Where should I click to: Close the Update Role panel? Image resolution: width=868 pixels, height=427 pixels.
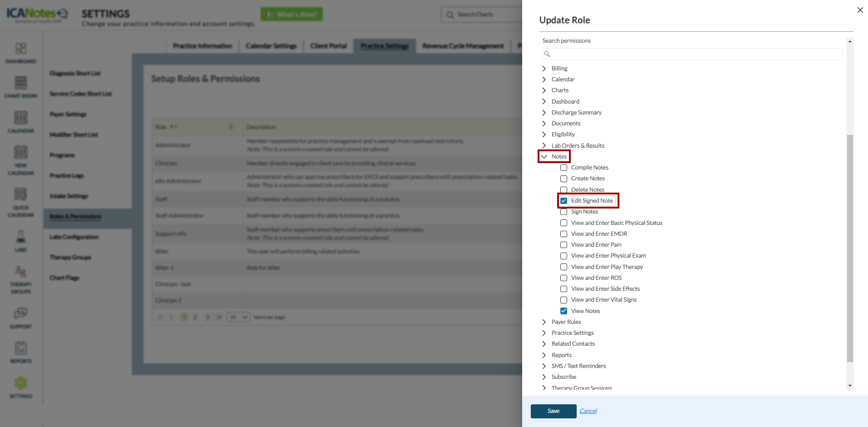click(860, 10)
